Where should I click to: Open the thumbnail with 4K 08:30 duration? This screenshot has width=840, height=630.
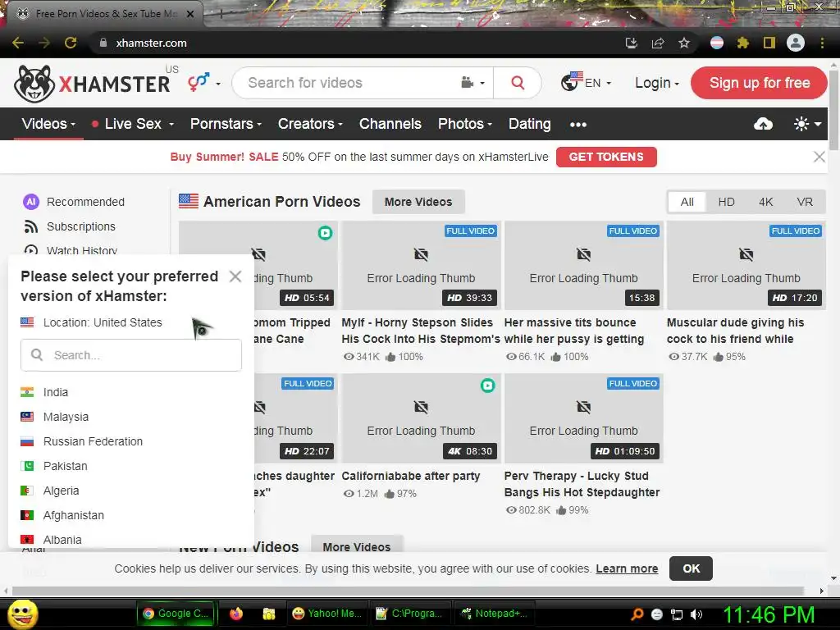pyautogui.click(x=421, y=418)
